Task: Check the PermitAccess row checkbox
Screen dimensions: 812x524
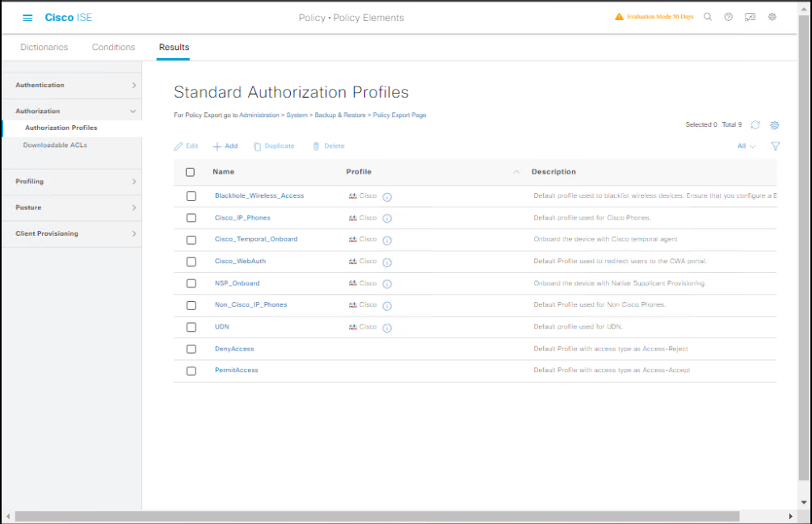Action: pyautogui.click(x=191, y=371)
